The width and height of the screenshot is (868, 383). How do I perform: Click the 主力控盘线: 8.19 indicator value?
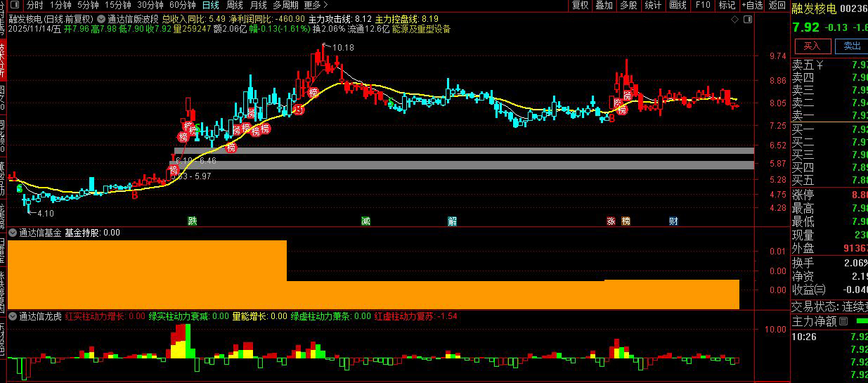tap(407, 19)
